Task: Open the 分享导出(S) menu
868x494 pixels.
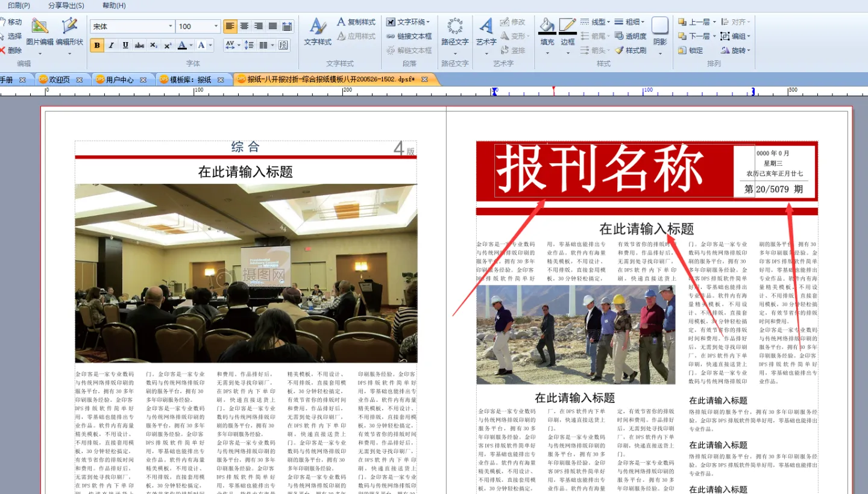Action: [66, 5]
